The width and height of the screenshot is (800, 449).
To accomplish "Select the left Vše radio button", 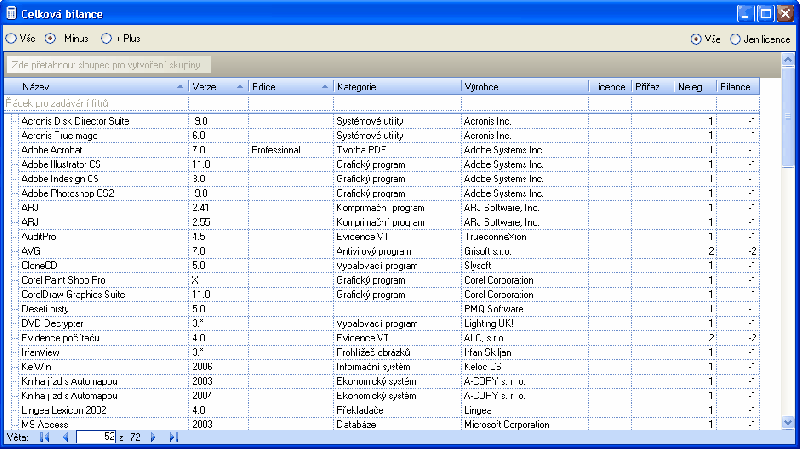I will point(11,39).
